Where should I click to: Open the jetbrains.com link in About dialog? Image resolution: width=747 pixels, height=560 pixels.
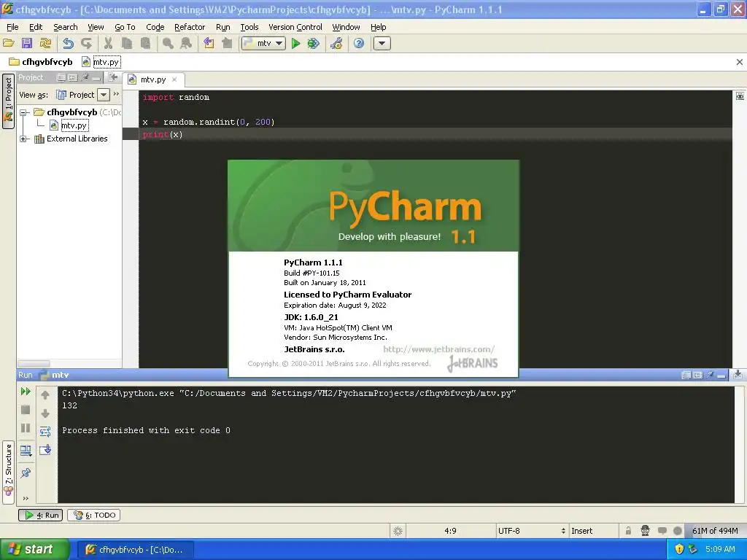[438, 349]
